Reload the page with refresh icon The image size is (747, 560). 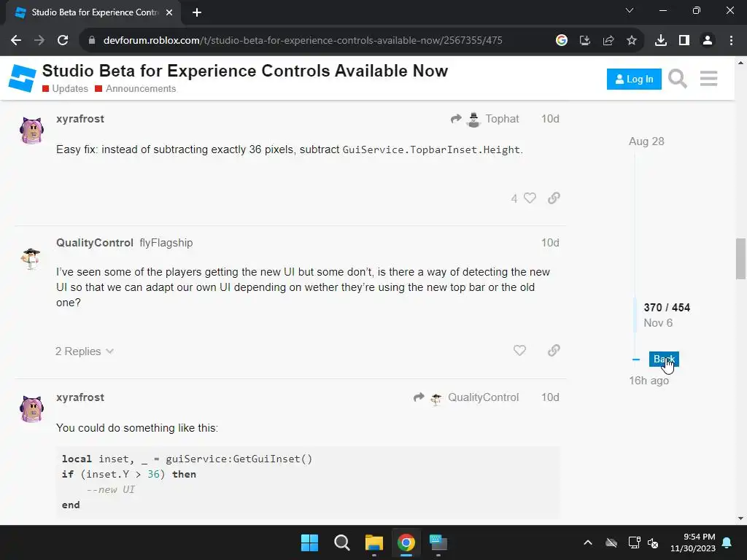pyautogui.click(x=63, y=41)
